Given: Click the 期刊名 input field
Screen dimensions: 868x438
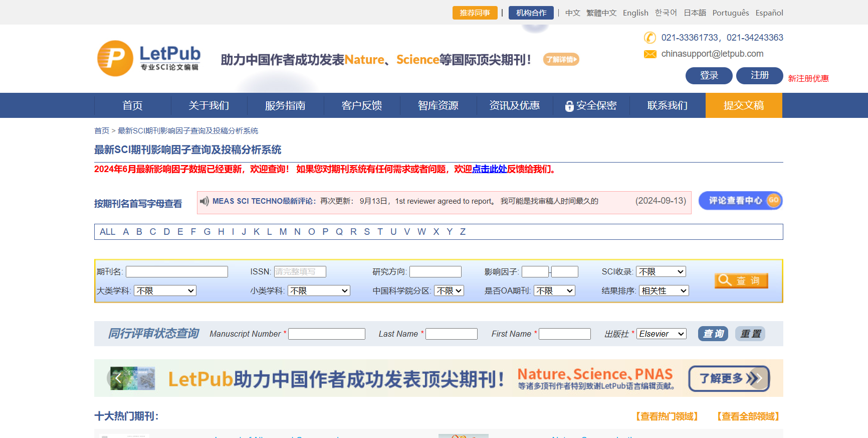Looking at the screenshot, I should point(177,271).
